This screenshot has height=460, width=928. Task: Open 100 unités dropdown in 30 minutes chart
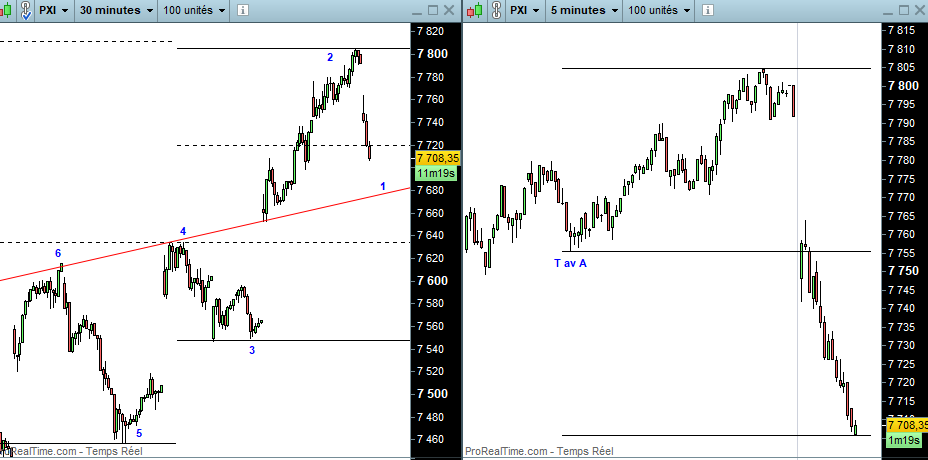click(x=195, y=10)
